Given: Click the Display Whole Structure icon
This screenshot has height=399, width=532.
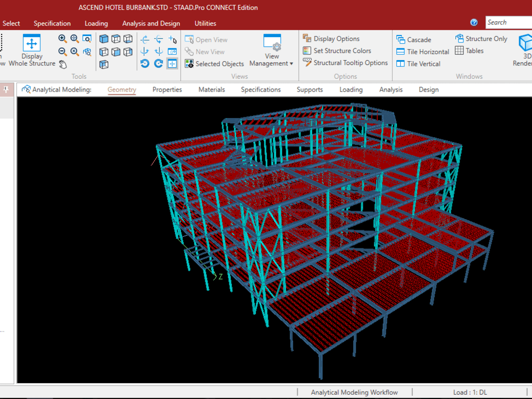Looking at the screenshot, I should click(x=31, y=43).
